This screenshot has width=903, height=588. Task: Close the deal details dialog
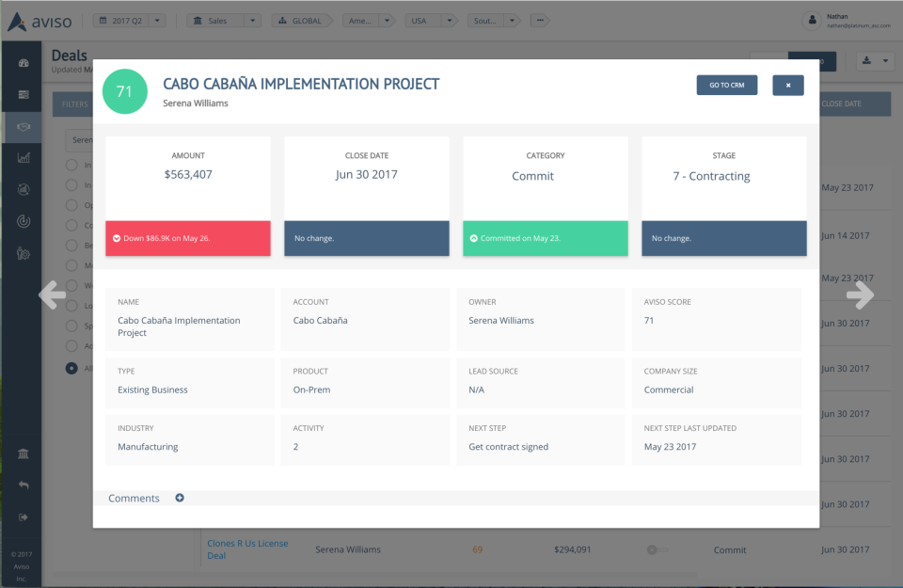click(x=788, y=86)
